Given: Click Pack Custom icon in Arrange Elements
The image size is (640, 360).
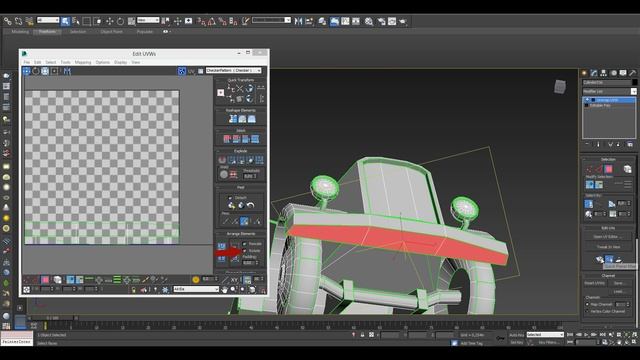Looking at the screenshot, I should pos(221,246).
